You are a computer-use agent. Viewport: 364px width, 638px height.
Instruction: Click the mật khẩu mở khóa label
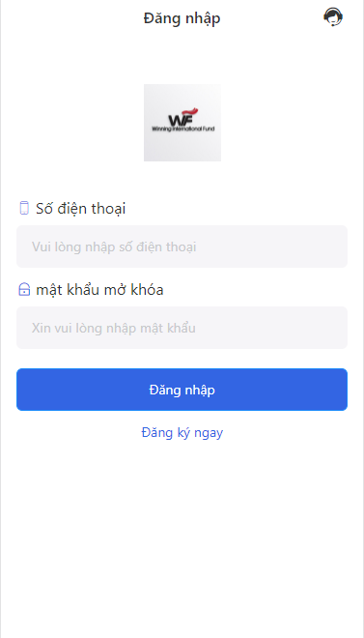coord(100,290)
